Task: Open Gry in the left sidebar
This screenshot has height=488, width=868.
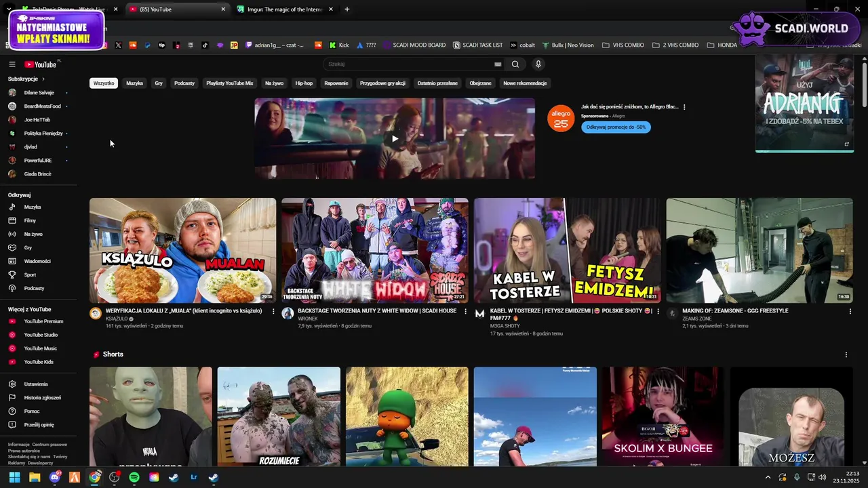Action: [x=28, y=247]
